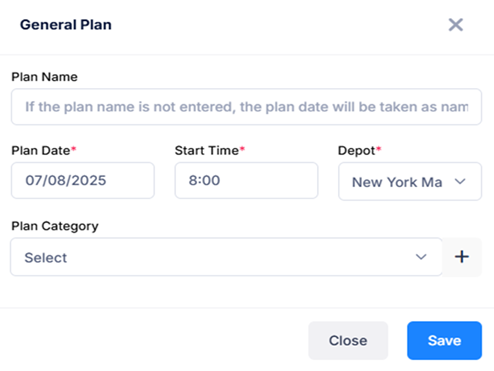Click the Depot label

(x=357, y=151)
